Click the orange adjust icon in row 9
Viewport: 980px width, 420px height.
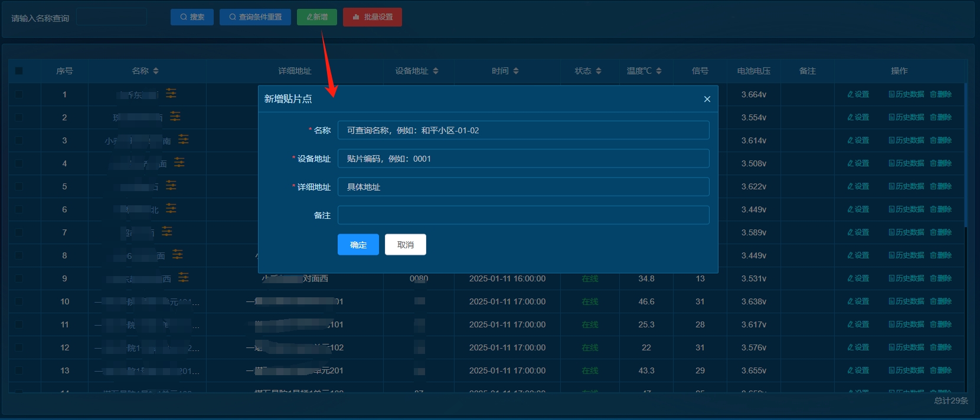[x=183, y=278]
